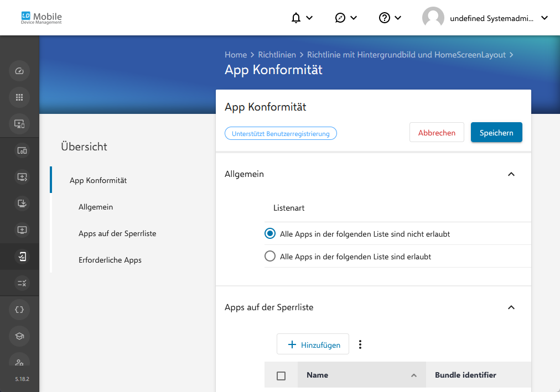Click the notification bell icon
Screen dimensions: 560x392
[x=296, y=18]
